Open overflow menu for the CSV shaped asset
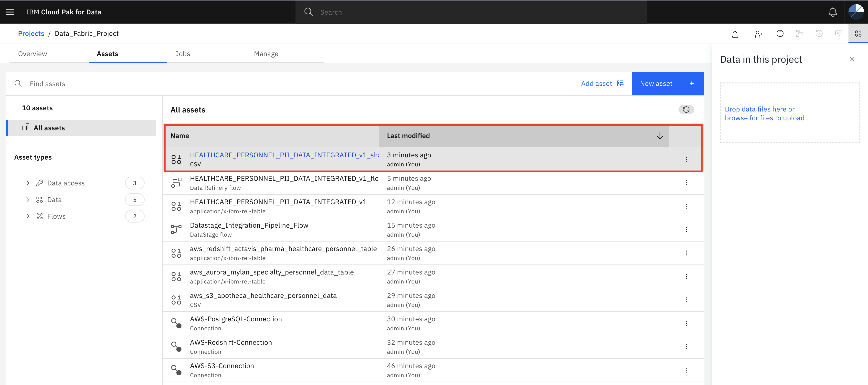This screenshot has width=868, height=385. tap(686, 159)
